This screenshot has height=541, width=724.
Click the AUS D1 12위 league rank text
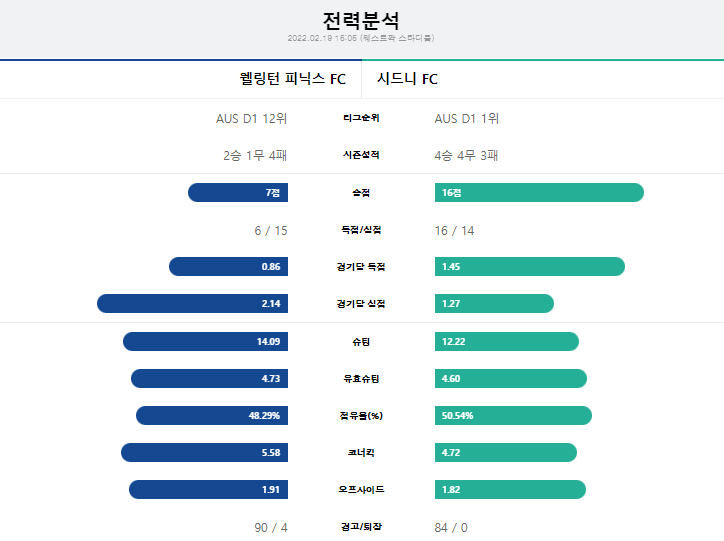[252, 119]
